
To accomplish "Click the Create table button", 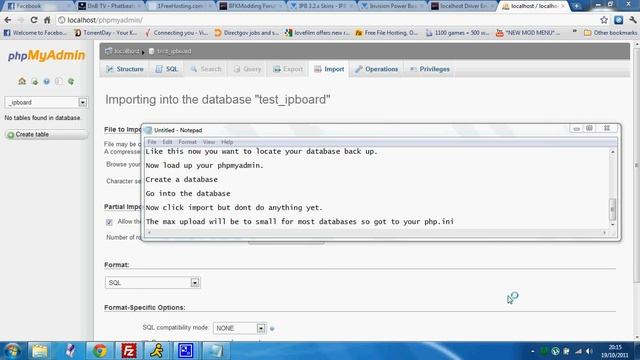I will 46,135.
